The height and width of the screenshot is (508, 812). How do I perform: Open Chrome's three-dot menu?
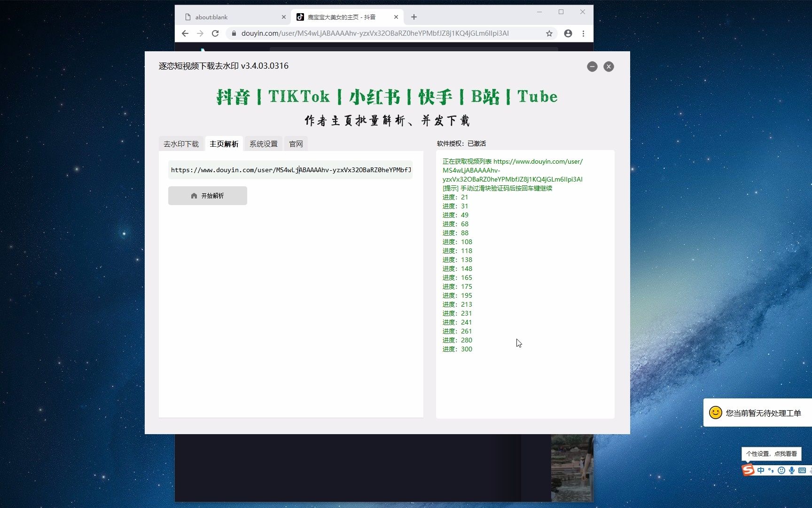[x=583, y=33]
